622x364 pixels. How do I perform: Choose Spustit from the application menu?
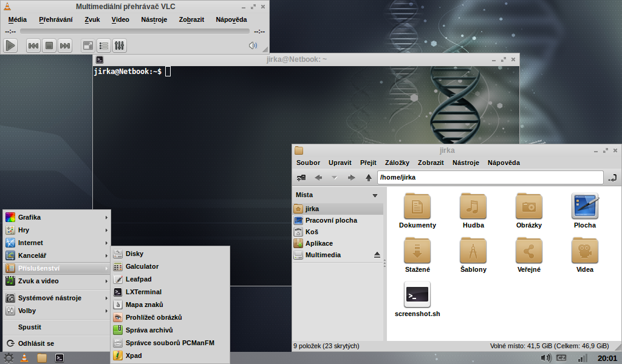[56, 327]
